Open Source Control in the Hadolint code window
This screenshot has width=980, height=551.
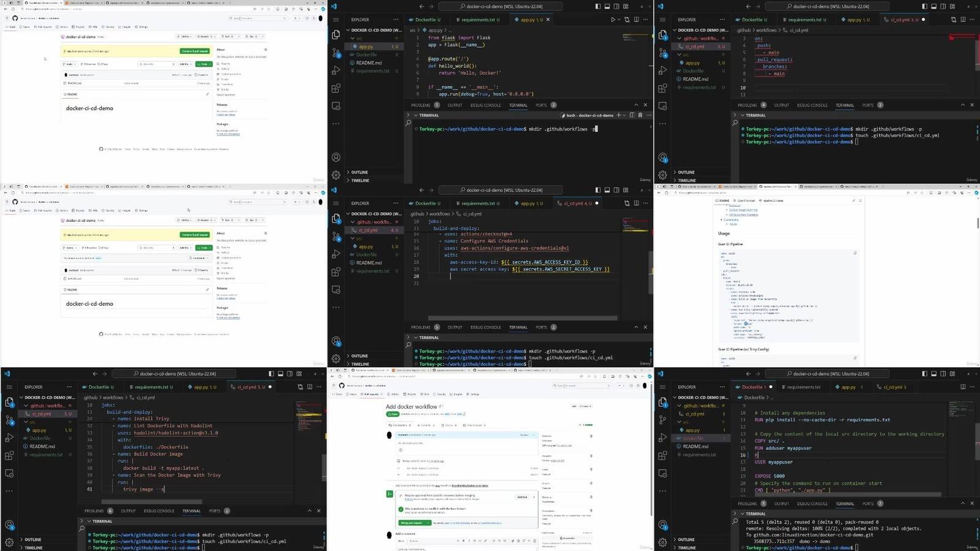click(x=9, y=420)
